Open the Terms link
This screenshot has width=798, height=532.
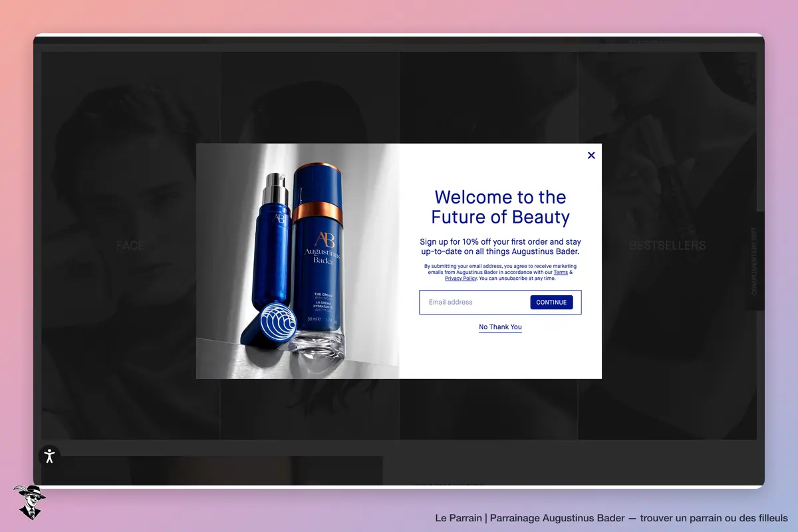tap(561, 272)
